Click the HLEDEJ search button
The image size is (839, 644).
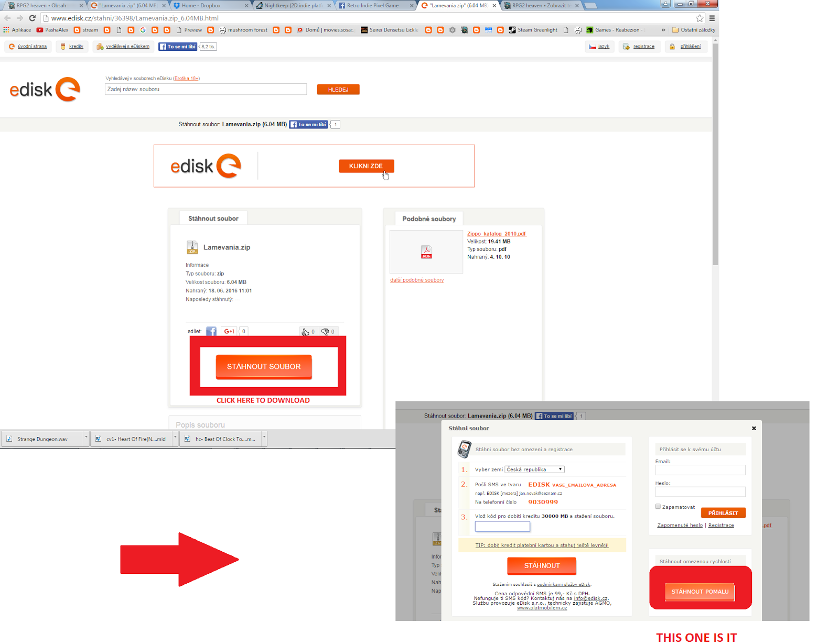click(x=338, y=90)
